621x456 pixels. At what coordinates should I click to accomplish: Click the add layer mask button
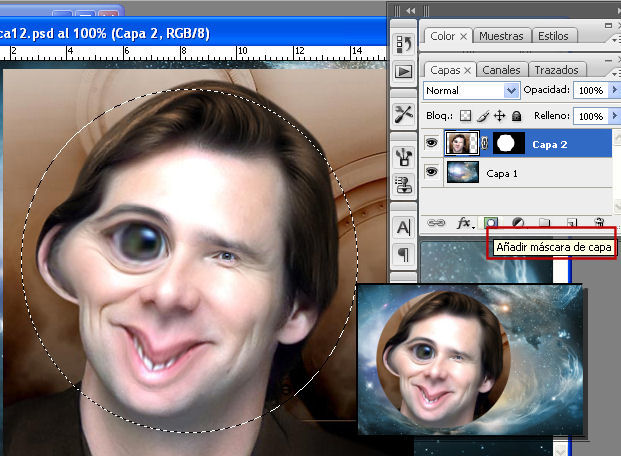[x=491, y=223]
